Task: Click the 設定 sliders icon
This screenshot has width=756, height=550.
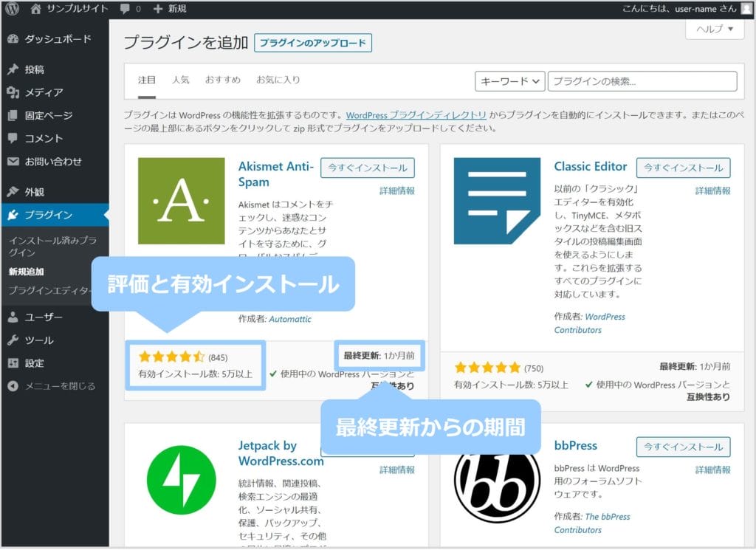Action: [x=13, y=363]
